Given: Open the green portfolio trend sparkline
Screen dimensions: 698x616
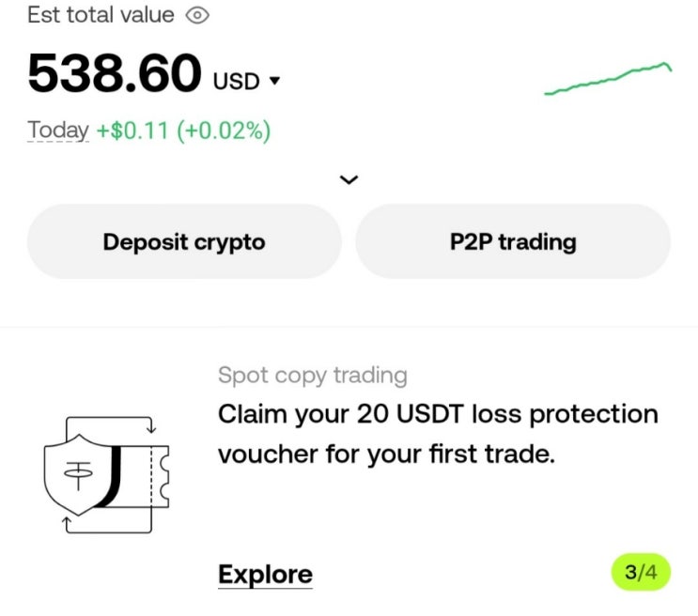Looking at the screenshot, I should coord(608,79).
